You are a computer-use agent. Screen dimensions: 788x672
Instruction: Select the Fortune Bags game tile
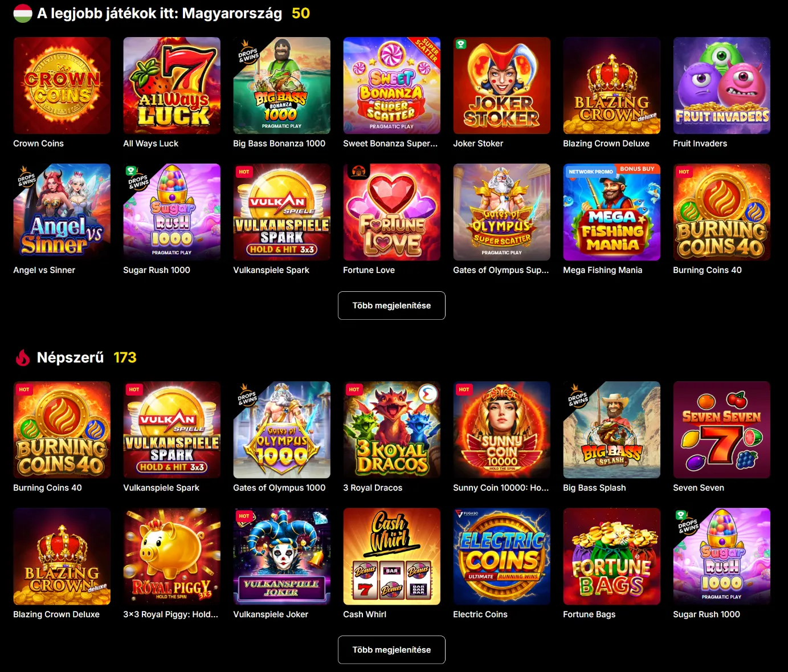click(x=611, y=556)
